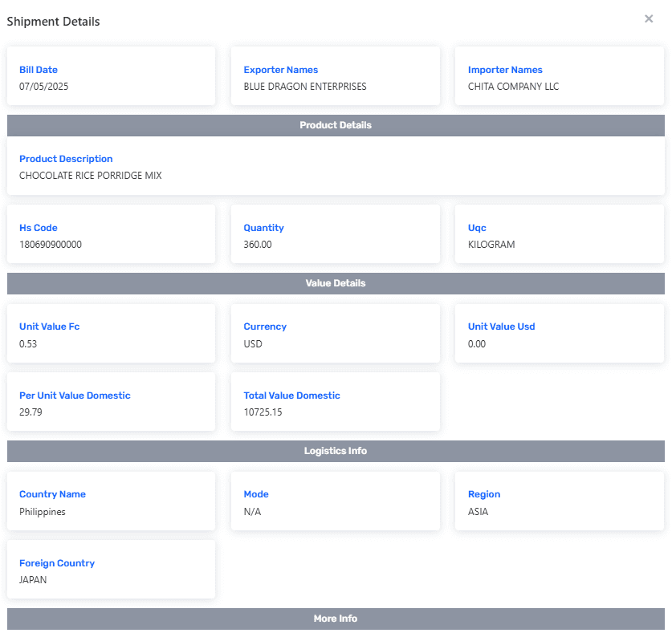Click importer name CHITA COMPANY LLC

(x=513, y=87)
